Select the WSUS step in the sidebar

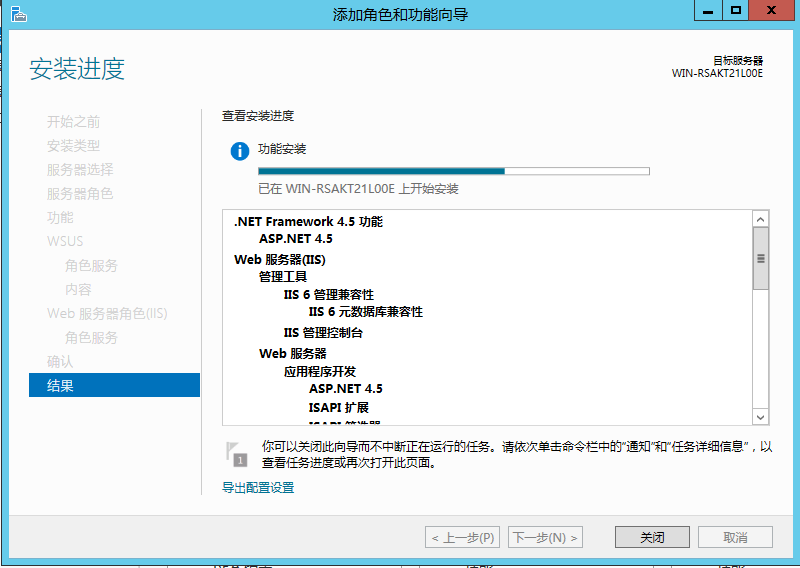point(65,241)
